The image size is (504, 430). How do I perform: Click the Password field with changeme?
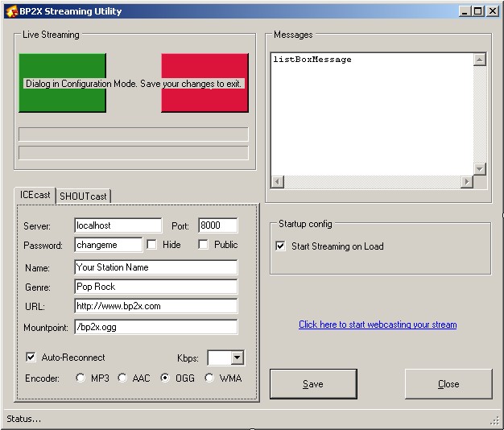(x=109, y=245)
